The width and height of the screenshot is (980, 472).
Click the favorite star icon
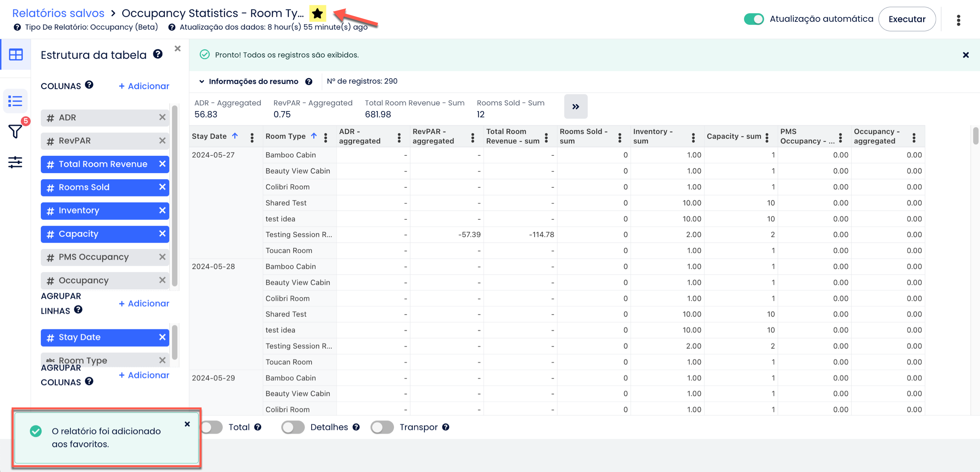[317, 14]
